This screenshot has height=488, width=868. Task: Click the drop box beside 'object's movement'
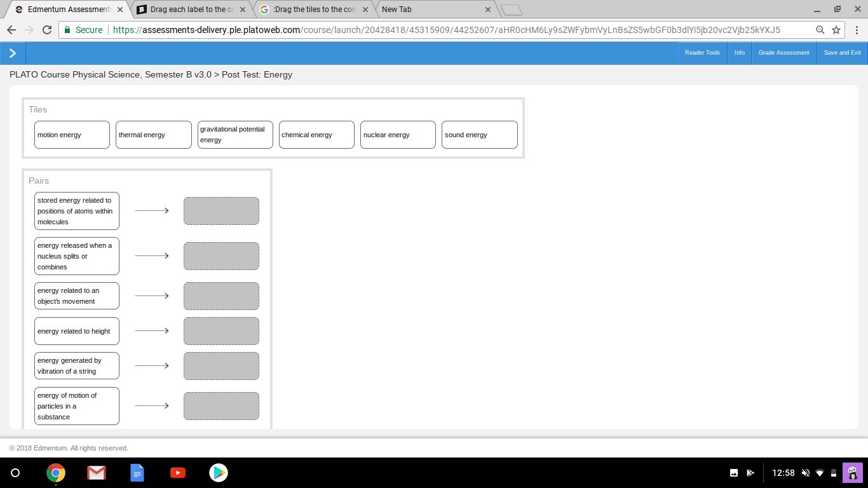click(x=221, y=296)
